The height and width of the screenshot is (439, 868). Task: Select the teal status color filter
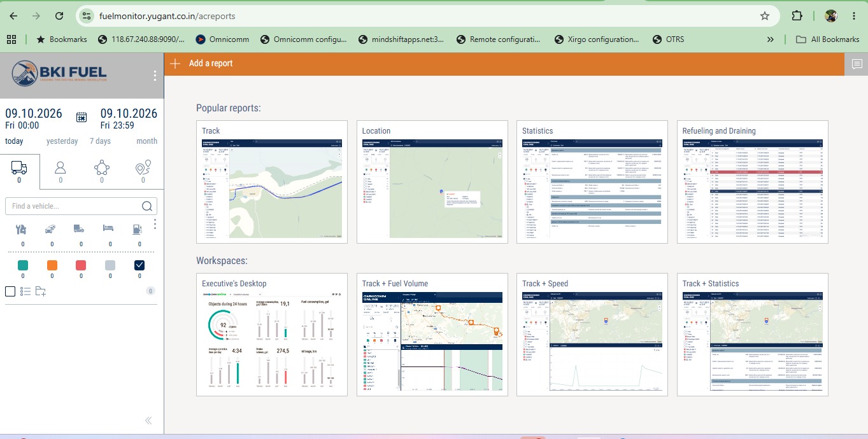(23, 265)
